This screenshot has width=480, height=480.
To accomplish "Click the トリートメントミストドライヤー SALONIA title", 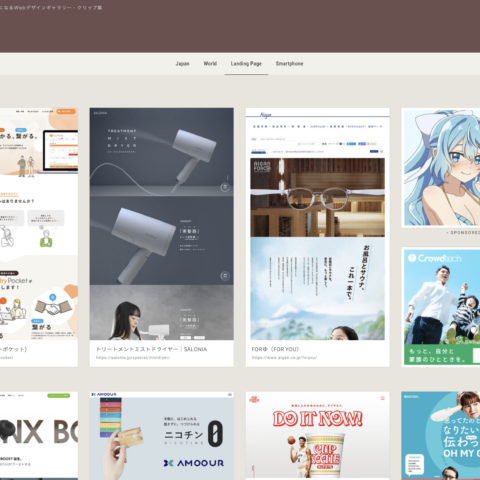I will point(151,349).
